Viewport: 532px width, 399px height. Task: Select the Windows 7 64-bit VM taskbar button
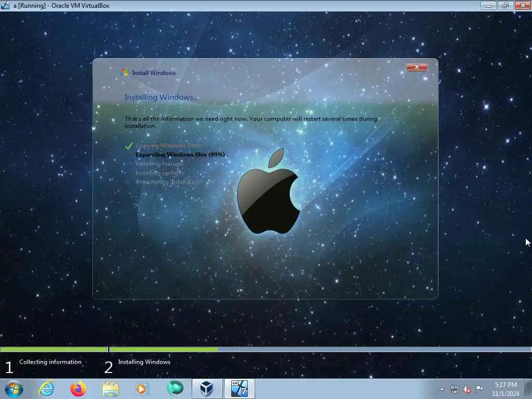[x=240, y=389]
